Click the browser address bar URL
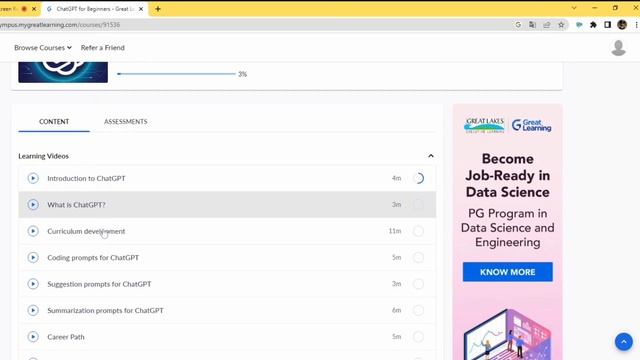The height and width of the screenshot is (360, 640). [x=60, y=25]
